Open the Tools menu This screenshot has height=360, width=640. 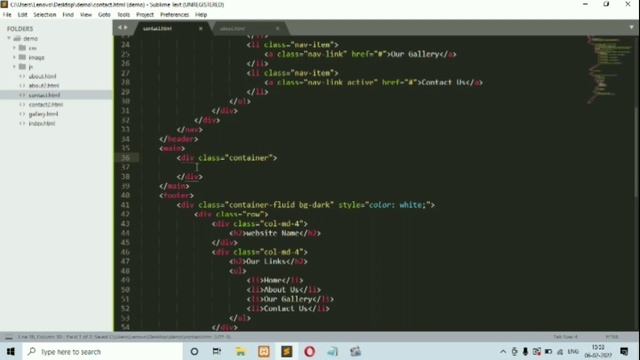(124, 15)
